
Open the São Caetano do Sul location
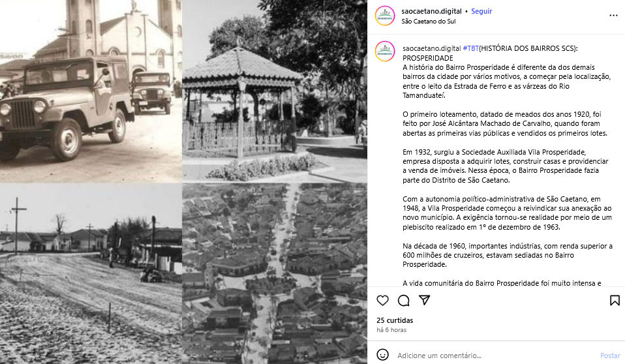[x=429, y=21]
